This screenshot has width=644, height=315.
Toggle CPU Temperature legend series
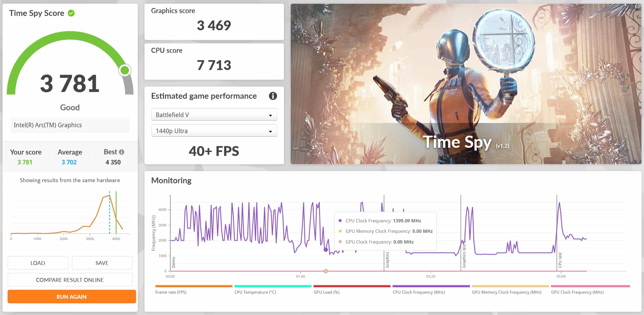(255, 292)
